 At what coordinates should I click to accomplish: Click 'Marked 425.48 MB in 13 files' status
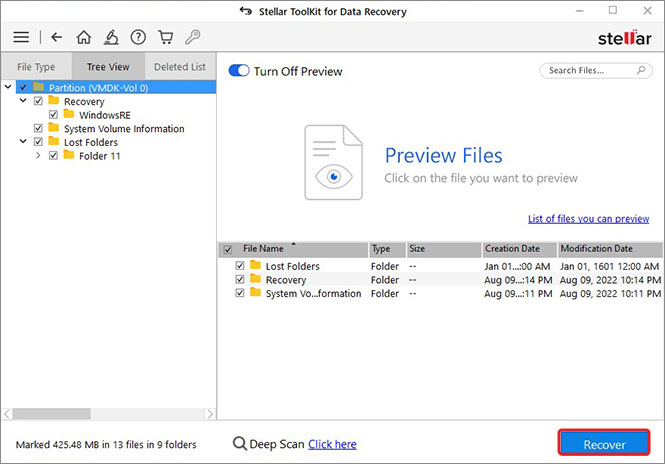(106, 444)
